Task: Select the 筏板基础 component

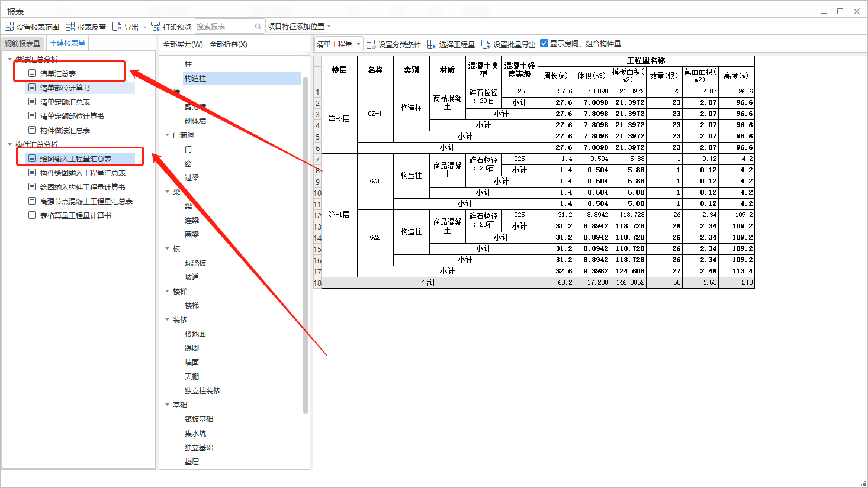Action: click(x=199, y=419)
